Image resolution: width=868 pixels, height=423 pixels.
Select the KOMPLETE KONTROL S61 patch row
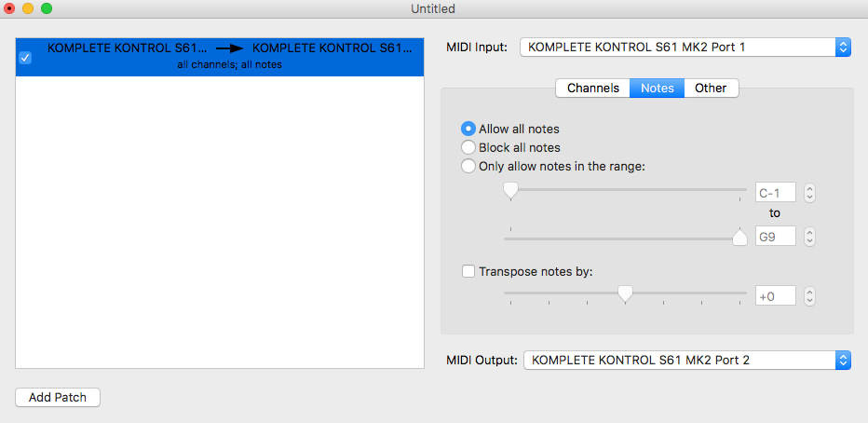point(220,57)
